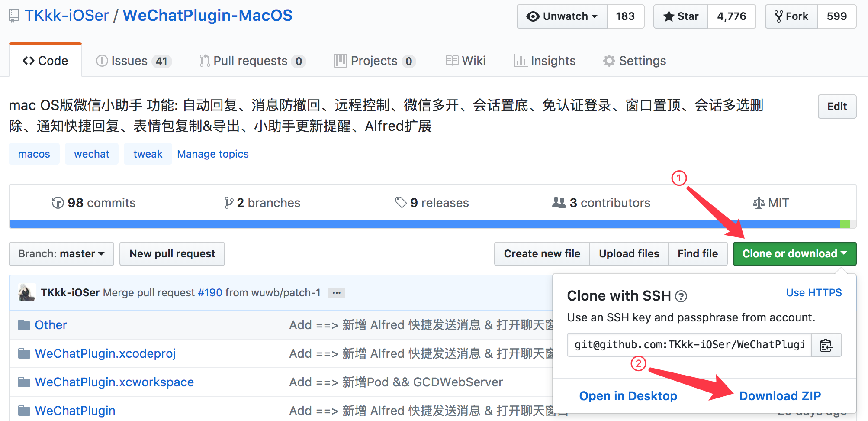Open the Pull requests tab
Viewport: 868px width, 421px height.
pos(252,61)
